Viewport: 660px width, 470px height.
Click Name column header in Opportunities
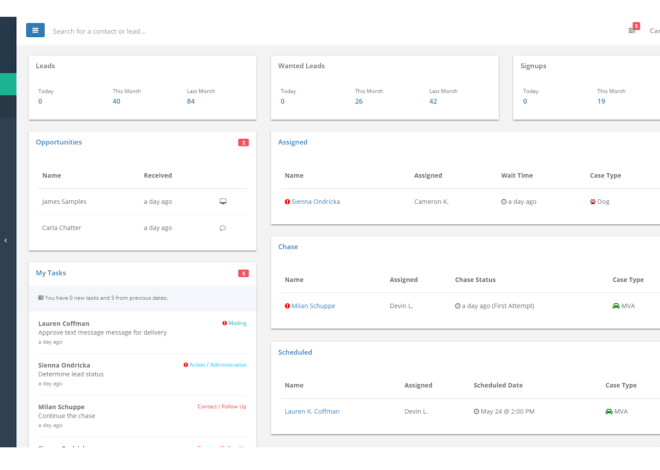pos(51,175)
